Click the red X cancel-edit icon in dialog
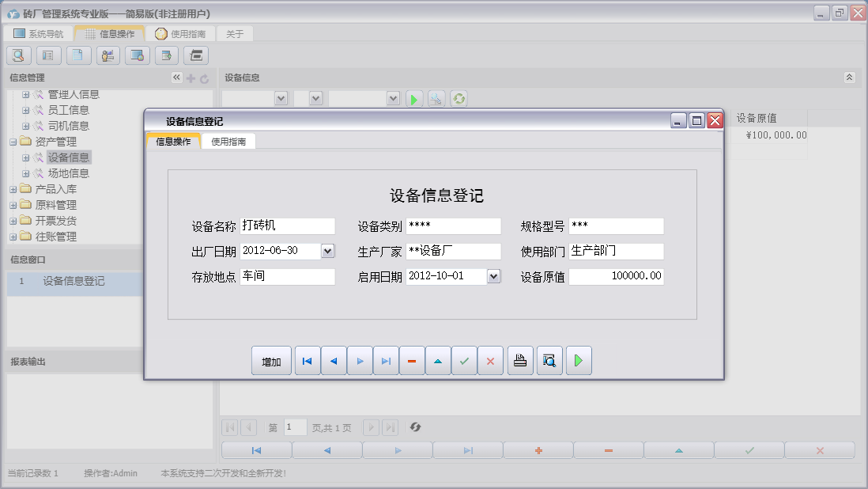The width and height of the screenshot is (868, 489). pyautogui.click(x=490, y=361)
